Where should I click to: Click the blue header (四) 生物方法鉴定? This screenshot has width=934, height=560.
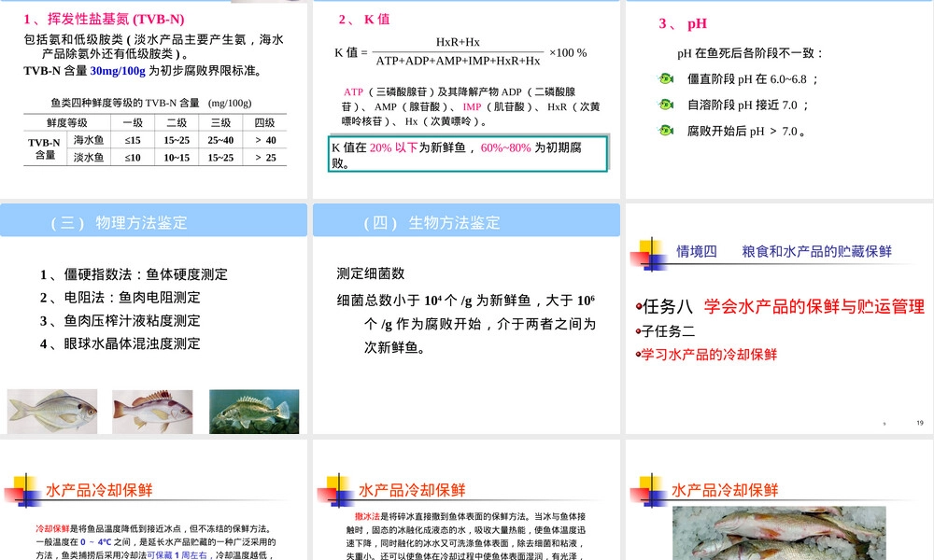click(x=466, y=222)
